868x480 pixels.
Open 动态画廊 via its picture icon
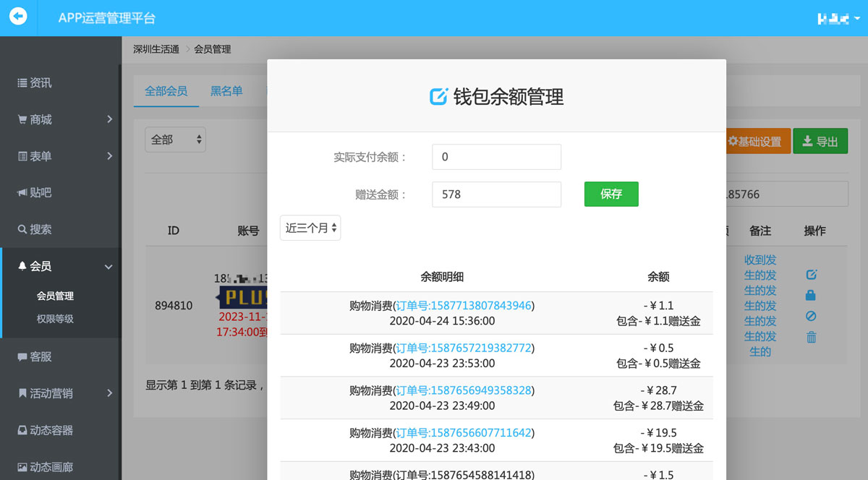tap(22, 468)
